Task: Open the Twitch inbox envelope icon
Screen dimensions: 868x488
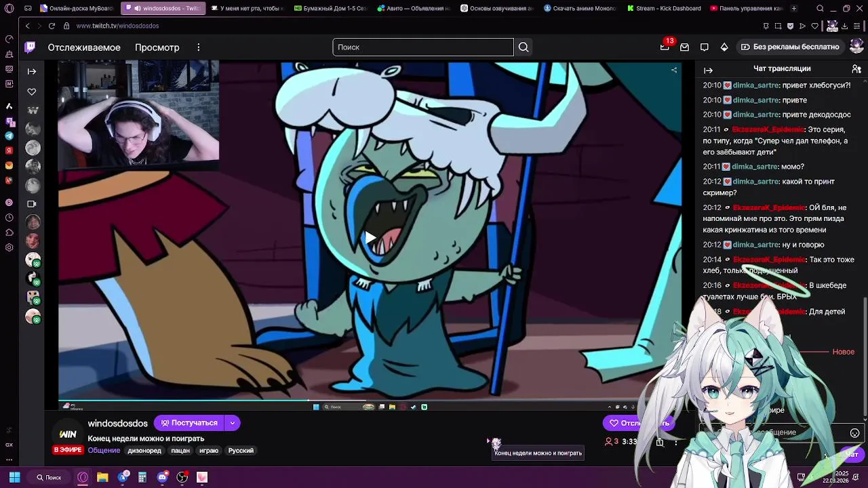Action: point(684,47)
